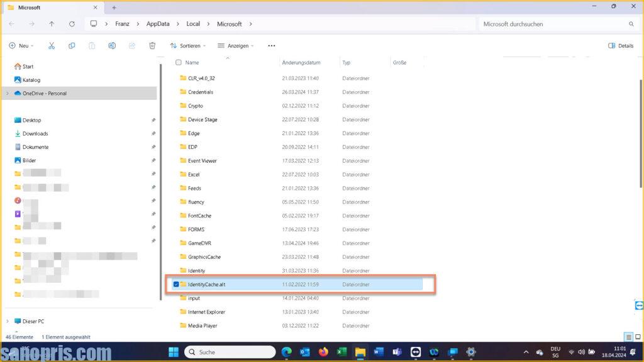The height and width of the screenshot is (362, 644).
Task: Open the three-dots more options menu
Action: tap(272, 46)
